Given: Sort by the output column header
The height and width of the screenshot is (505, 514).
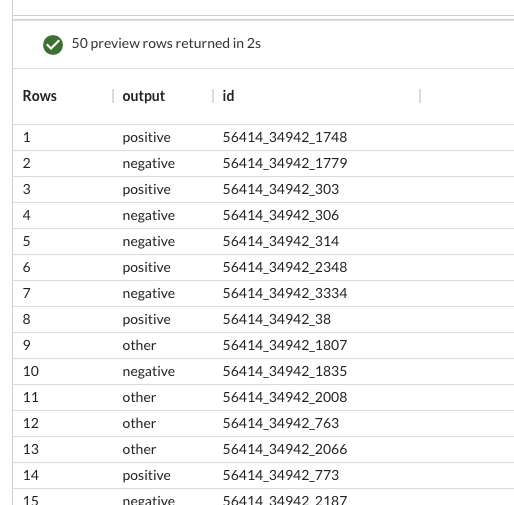Looking at the screenshot, I should click(x=144, y=96).
